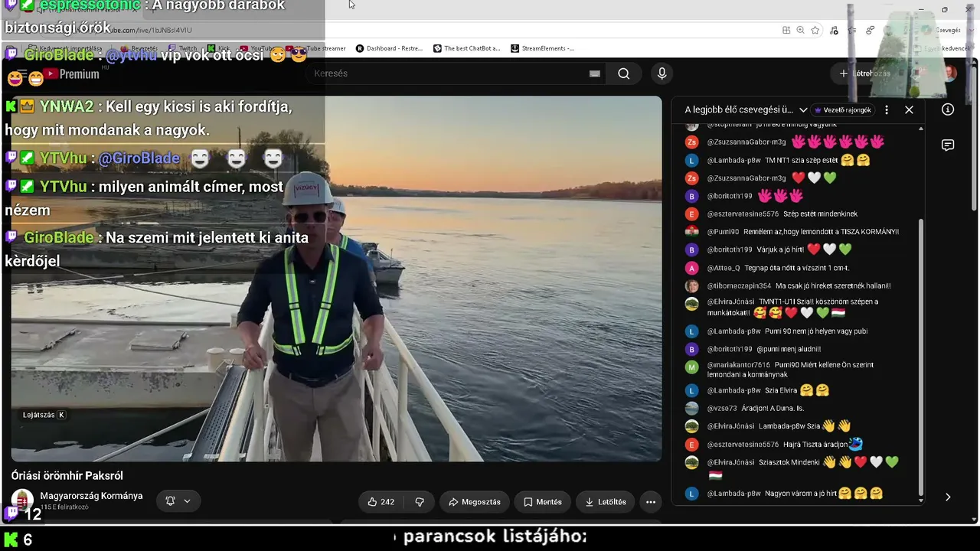Viewport: 980px width, 551px height.
Task: Dislike the video with thumbs-down icon
Action: (x=420, y=502)
